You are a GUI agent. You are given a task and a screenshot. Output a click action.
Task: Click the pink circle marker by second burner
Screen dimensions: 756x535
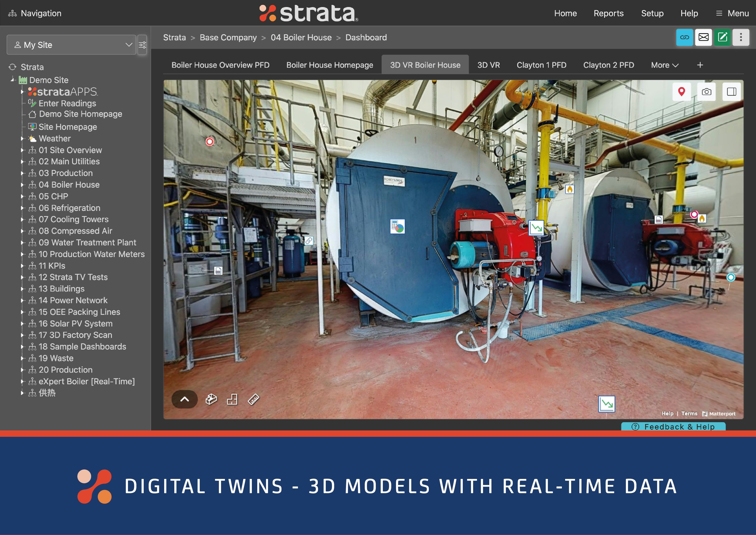click(x=694, y=215)
